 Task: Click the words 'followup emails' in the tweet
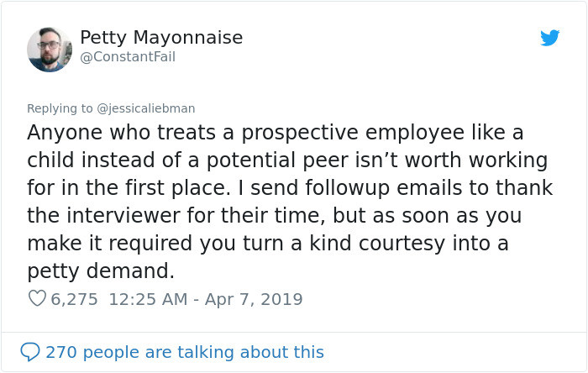[x=383, y=187]
